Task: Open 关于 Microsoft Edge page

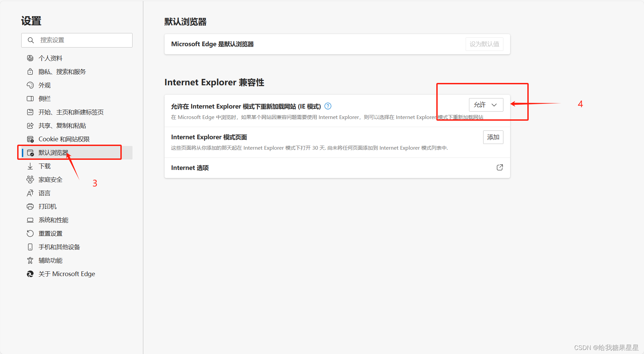Action: click(x=77, y=274)
